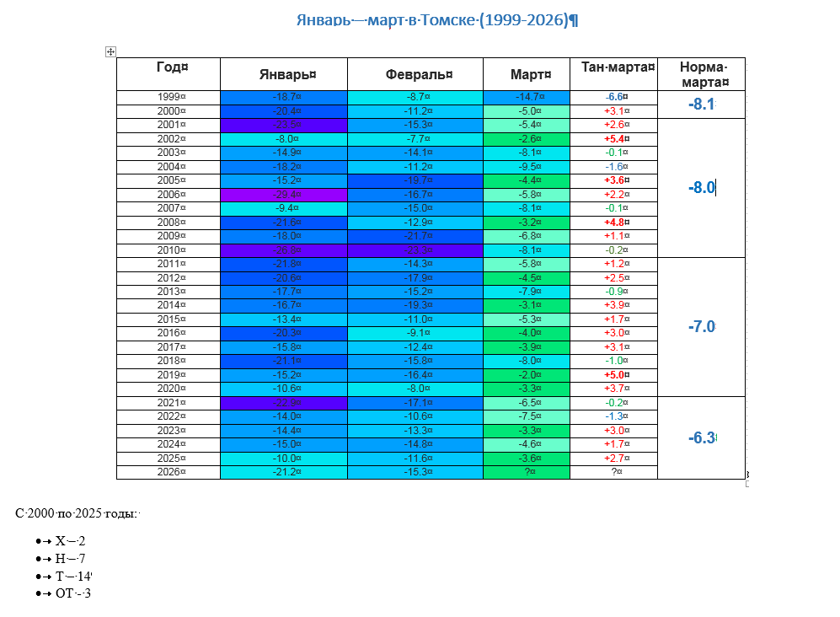Click the table resize handle at bottom-right corner
The width and height of the screenshot is (840, 617).
tap(746, 482)
